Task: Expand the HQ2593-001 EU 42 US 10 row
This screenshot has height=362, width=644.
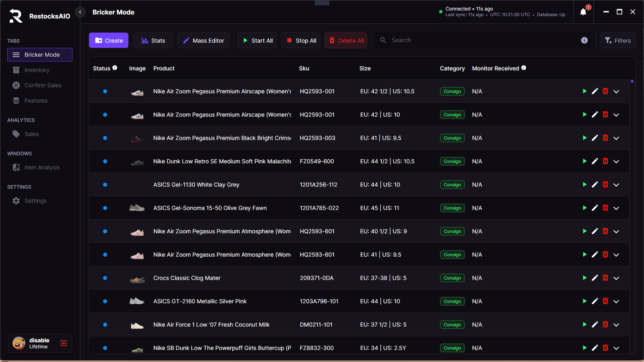Action: click(616, 115)
